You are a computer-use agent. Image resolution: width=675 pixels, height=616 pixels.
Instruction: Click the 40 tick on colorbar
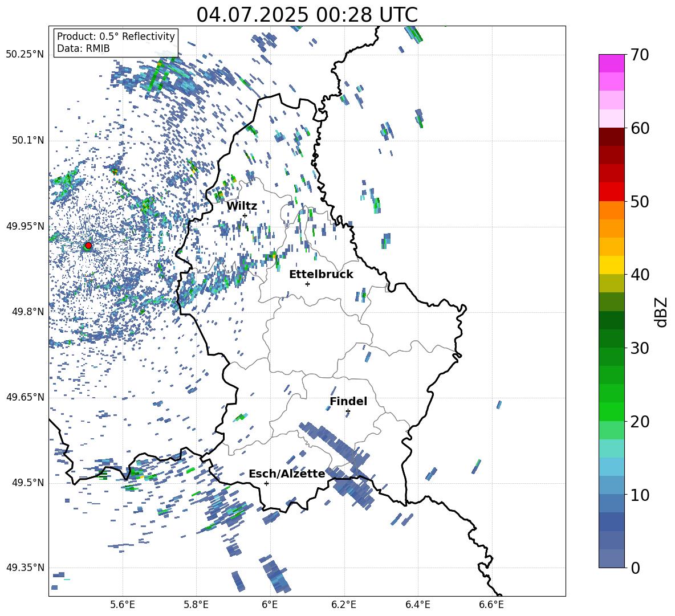tap(639, 275)
